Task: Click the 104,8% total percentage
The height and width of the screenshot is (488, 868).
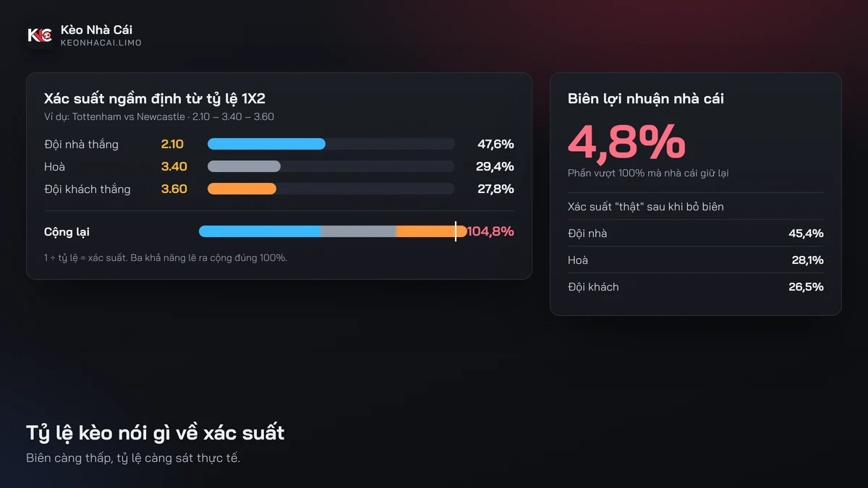Action: click(x=490, y=231)
